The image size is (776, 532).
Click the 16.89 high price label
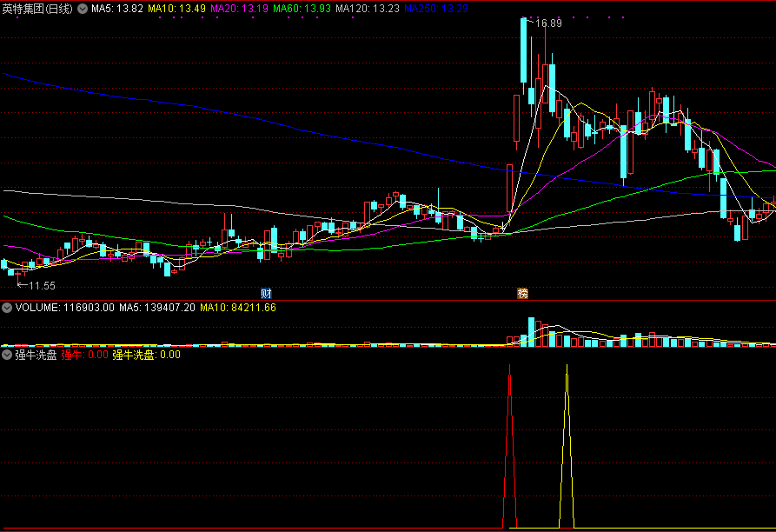click(548, 23)
